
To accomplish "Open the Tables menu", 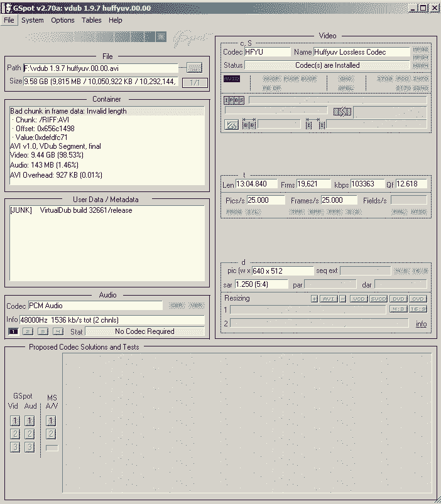I will point(91,20).
